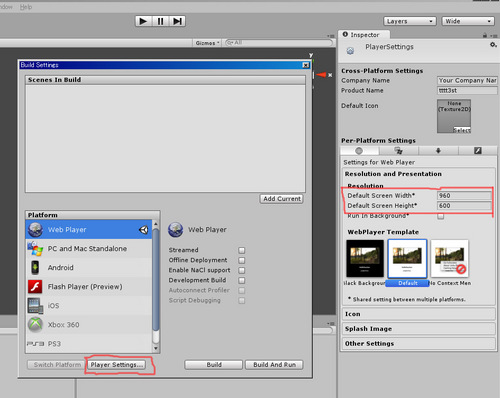Click the Web Player globe beside build options
Screen dimensions: 500x398
click(175, 230)
